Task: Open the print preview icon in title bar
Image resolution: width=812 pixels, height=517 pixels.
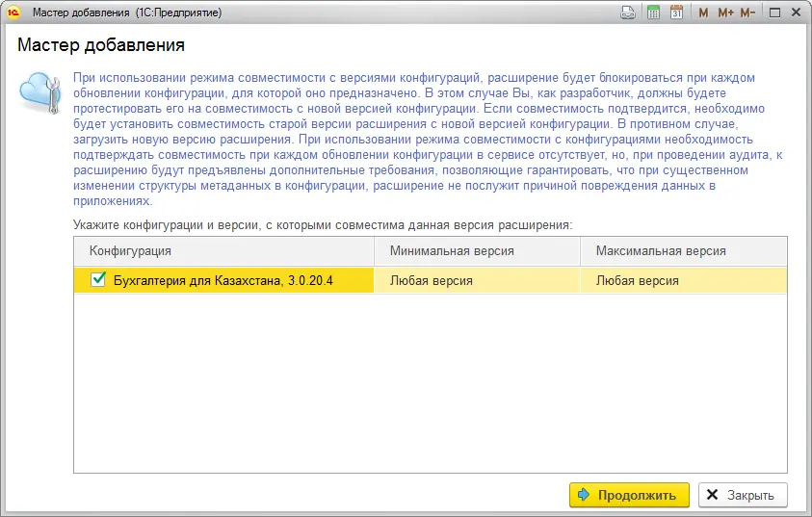Action: 628,13
